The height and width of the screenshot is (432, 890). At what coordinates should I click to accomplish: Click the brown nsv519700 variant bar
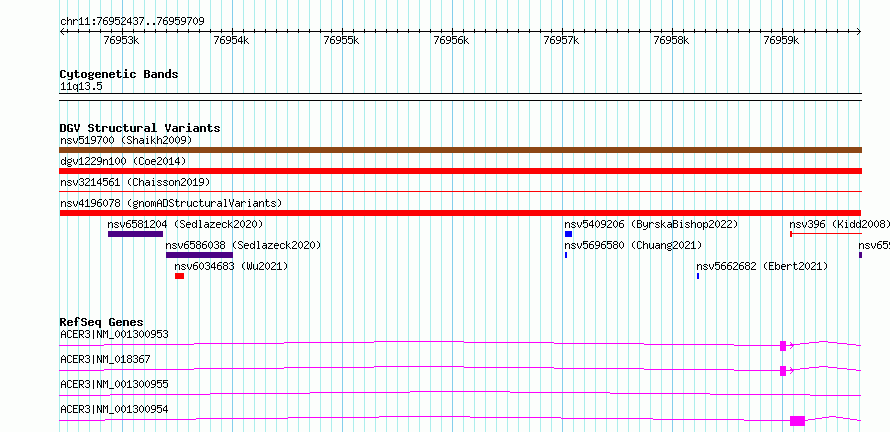[460, 150]
